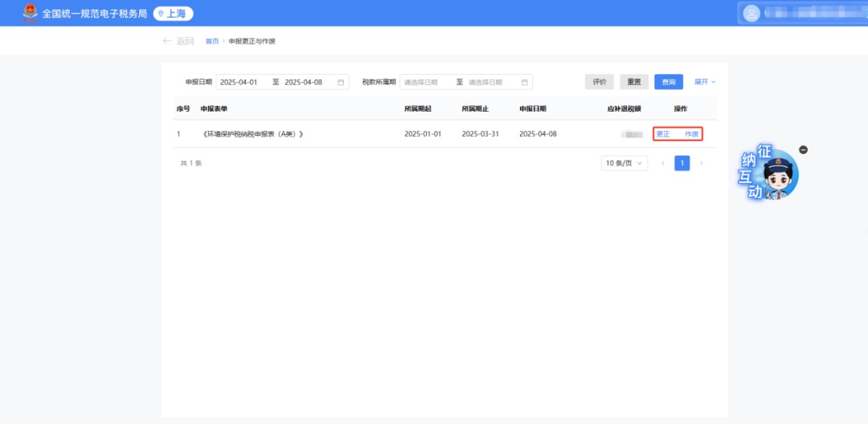Click the 所属期止 column header
The height and width of the screenshot is (424, 868).
pos(476,109)
